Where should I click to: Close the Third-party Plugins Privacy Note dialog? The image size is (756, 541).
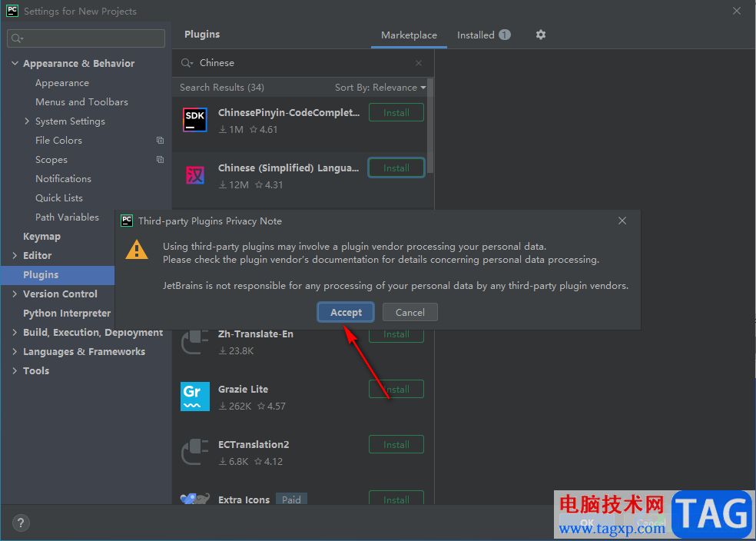coord(622,221)
